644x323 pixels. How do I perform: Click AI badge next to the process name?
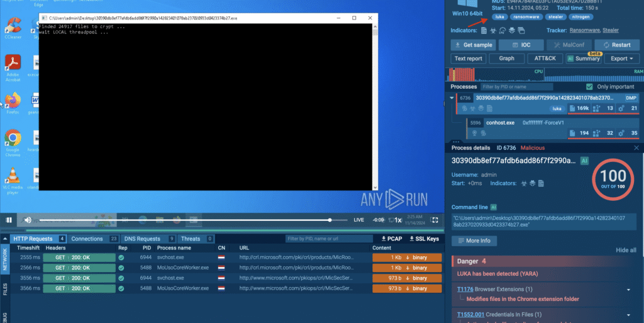pos(584,161)
